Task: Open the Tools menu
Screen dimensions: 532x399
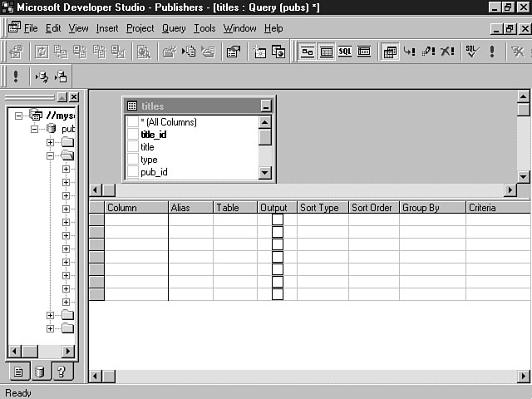Action: pos(204,28)
